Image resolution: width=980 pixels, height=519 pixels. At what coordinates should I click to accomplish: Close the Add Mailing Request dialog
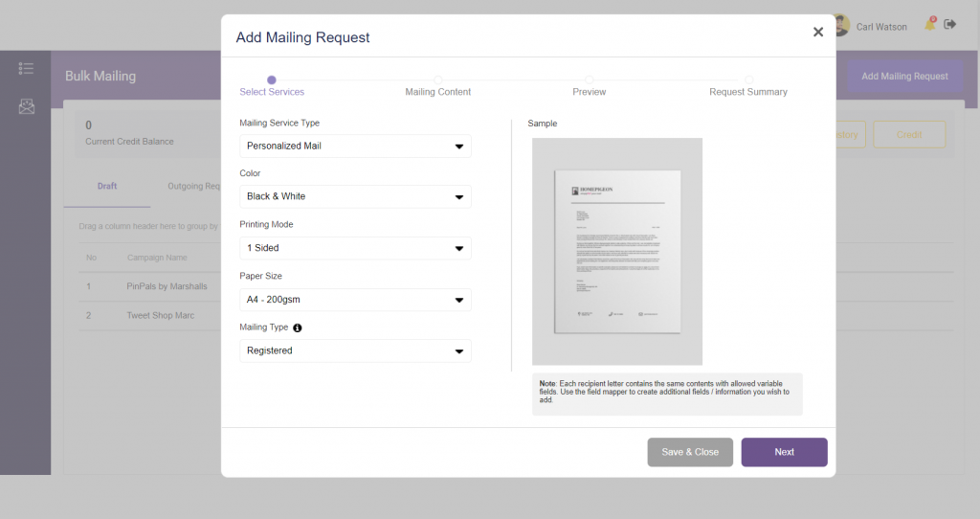817,32
